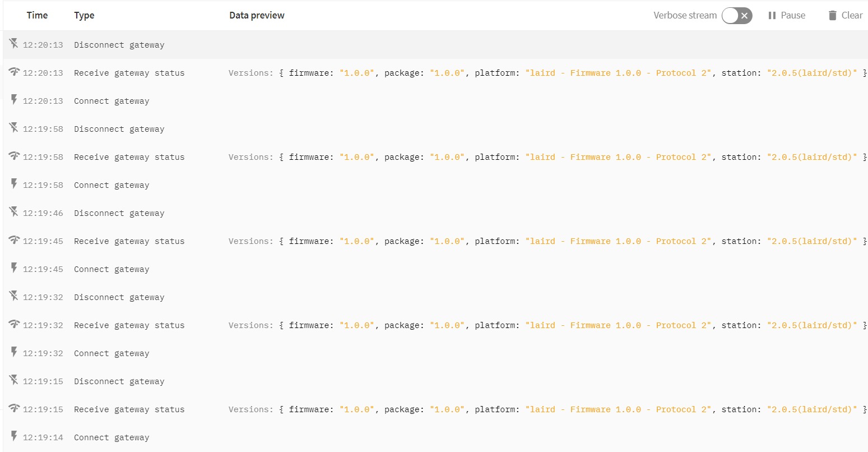
Task: Select the 12:19:32 Connect gateway row
Action: pos(435,353)
